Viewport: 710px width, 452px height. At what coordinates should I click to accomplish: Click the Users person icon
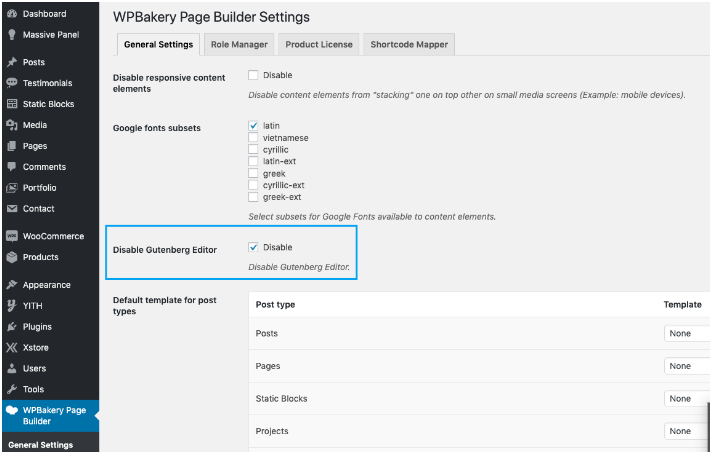tap(12, 368)
